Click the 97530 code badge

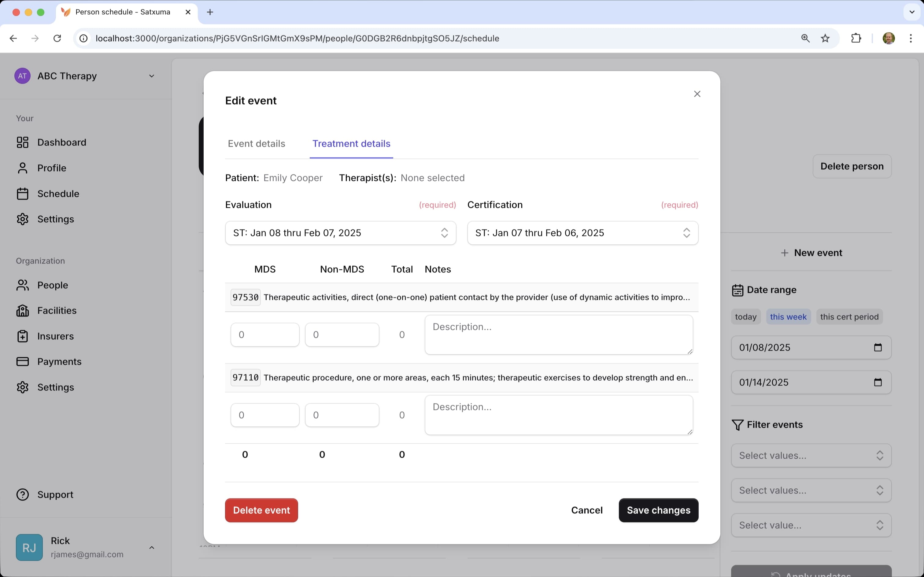245,297
